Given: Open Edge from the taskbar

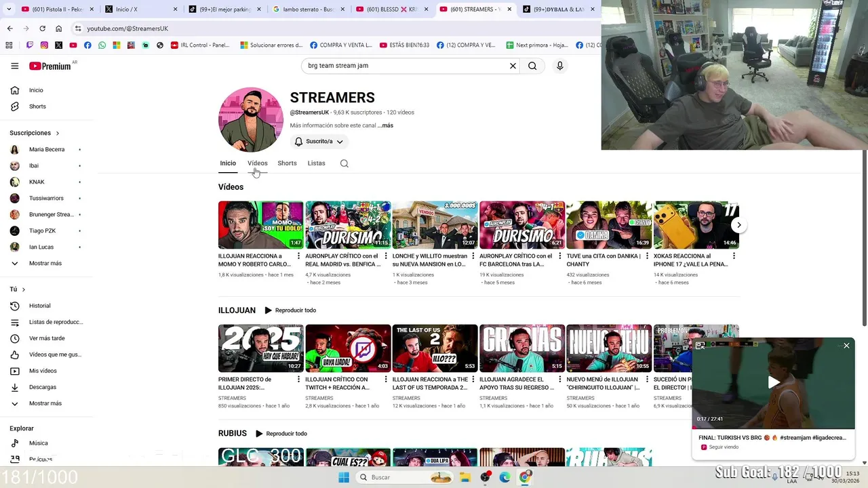Looking at the screenshot, I should (x=505, y=477).
